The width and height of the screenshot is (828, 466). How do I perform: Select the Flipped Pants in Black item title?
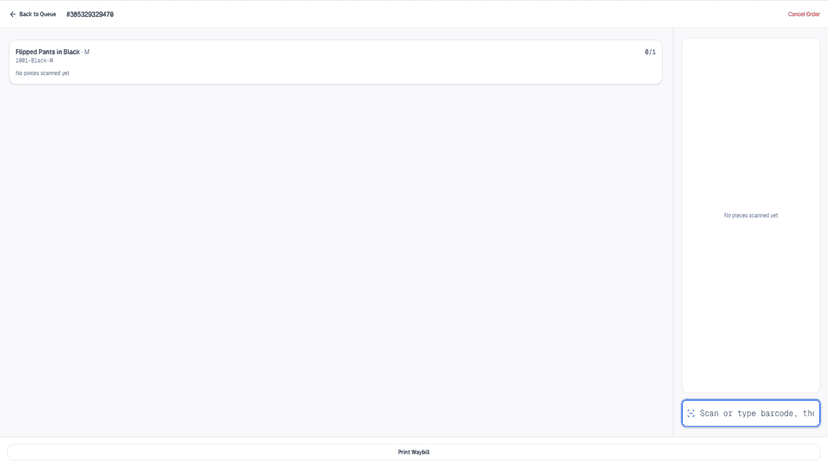pyautogui.click(x=48, y=52)
